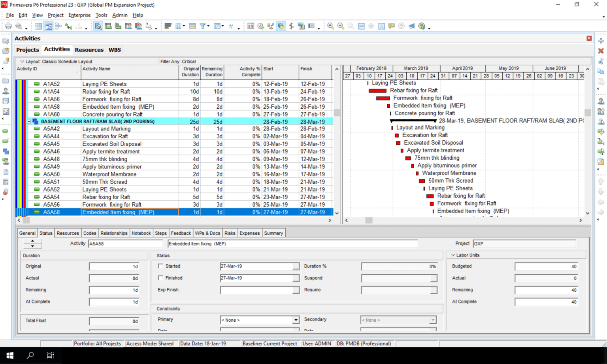Click inside the Exp Finish date field
The width and height of the screenshot is (607, 364).
pyautogui.click(x=257, y=290)
